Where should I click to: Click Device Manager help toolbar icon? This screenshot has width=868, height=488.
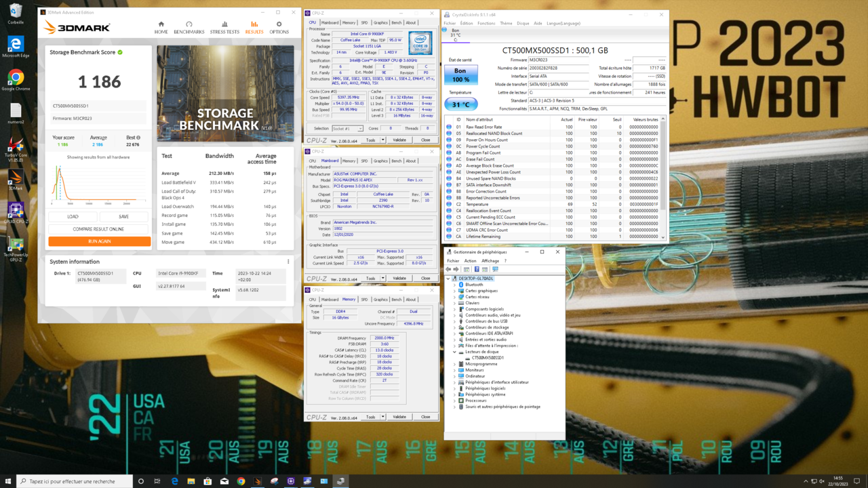[x=477, y=269]
